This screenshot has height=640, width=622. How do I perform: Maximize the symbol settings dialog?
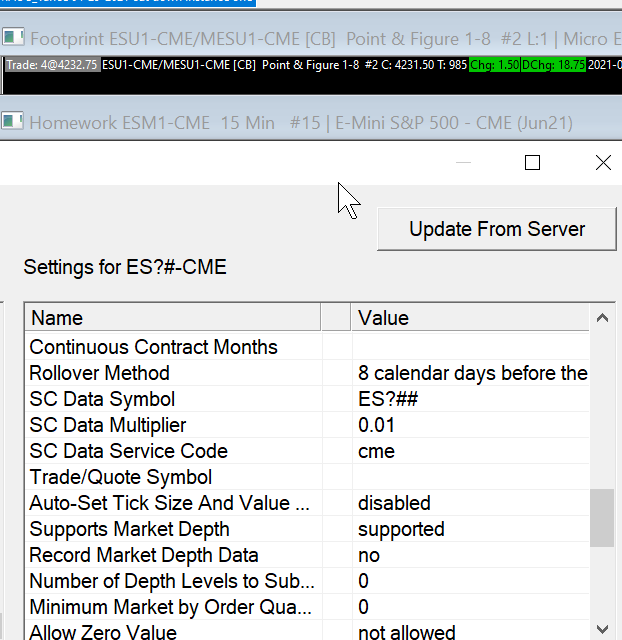click(532, 162)
